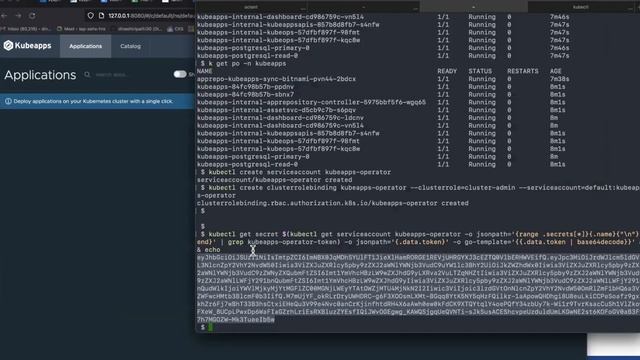640x360 pixels.
Task: Select the rightmost terminal tab
Action: pos(580,7)
